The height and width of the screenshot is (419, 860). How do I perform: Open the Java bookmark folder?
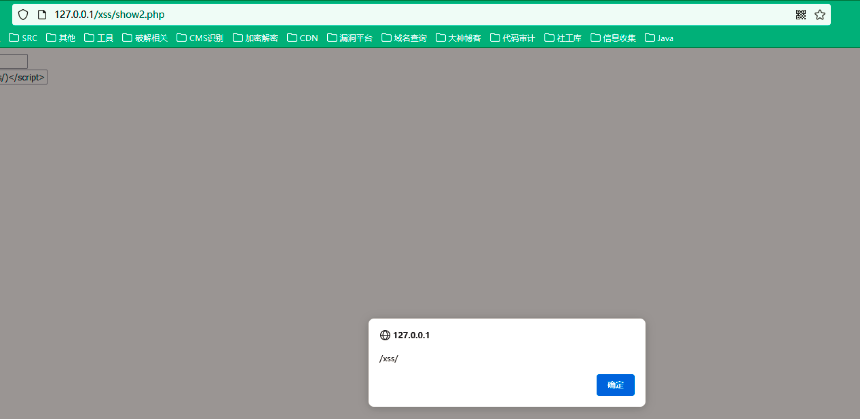click(659, 38)
